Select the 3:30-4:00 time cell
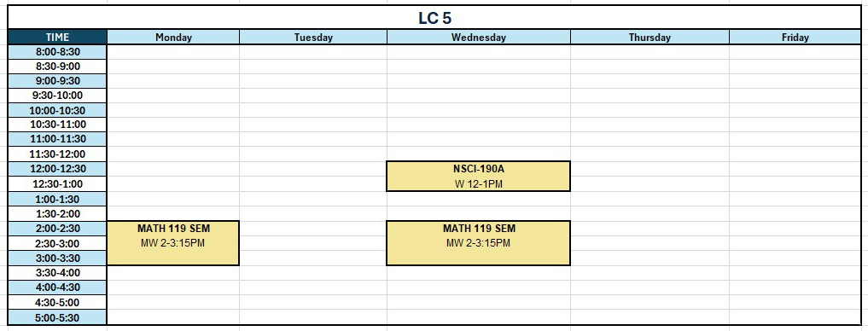The height and width of the screenshot is (331, 868). (57, 272)
